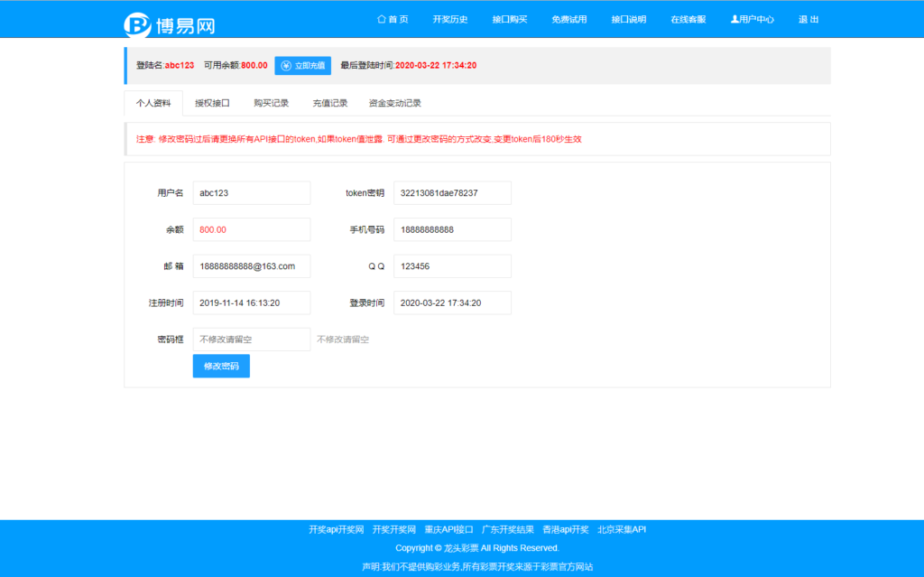Image resolution: width=924 pixels, height=577 pixels.
Task: Open the 开奖历史 nav item
Action: 450,18
